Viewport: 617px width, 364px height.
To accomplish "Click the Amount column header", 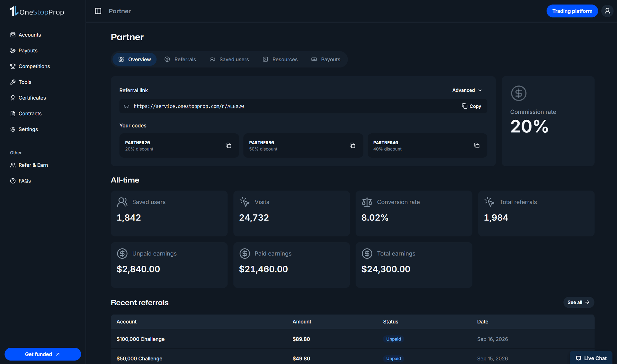I will (x=302, y=322).
